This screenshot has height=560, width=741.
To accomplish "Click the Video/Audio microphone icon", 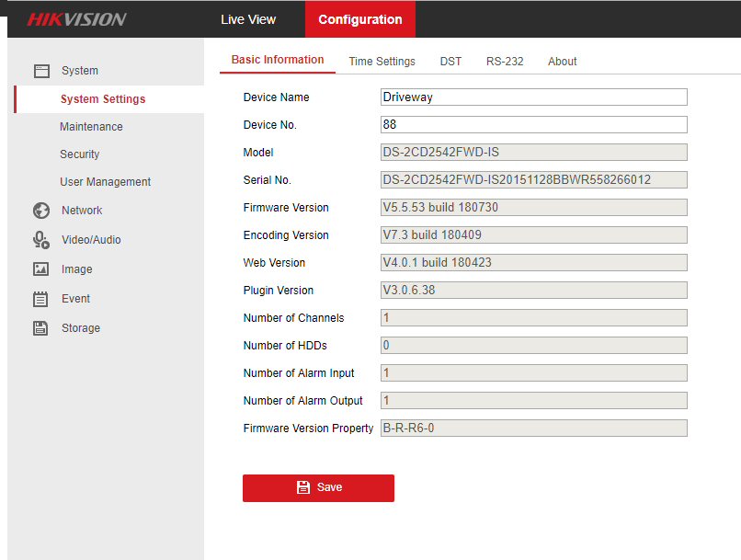I will point(40,240).
